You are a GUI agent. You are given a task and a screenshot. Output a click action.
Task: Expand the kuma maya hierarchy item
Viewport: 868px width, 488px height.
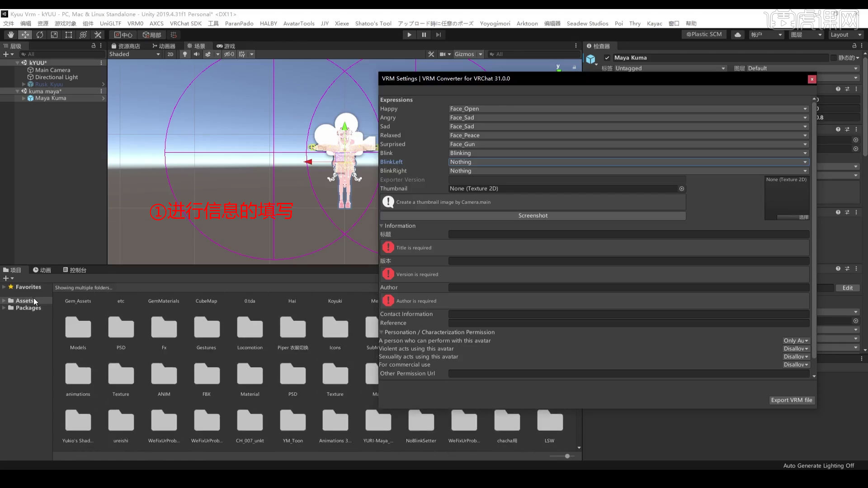coord(17,91)
